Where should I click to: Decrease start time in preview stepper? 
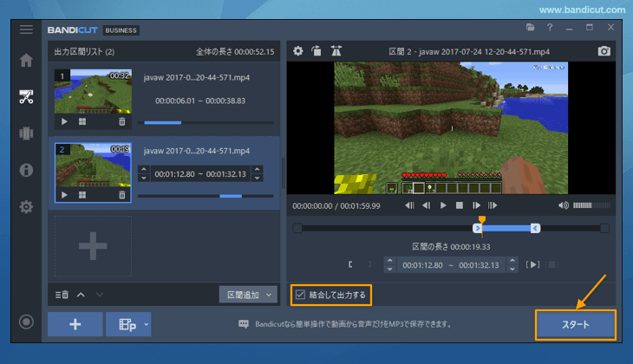point(390,270)
